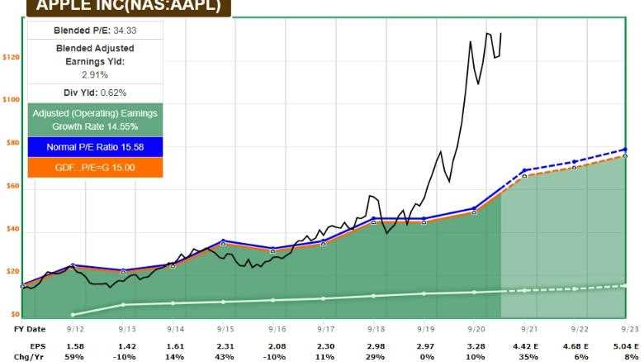Select the 9/22 fiscal year date
The width and height of the screenshot is (644, 362).
[x=580, y=329]
